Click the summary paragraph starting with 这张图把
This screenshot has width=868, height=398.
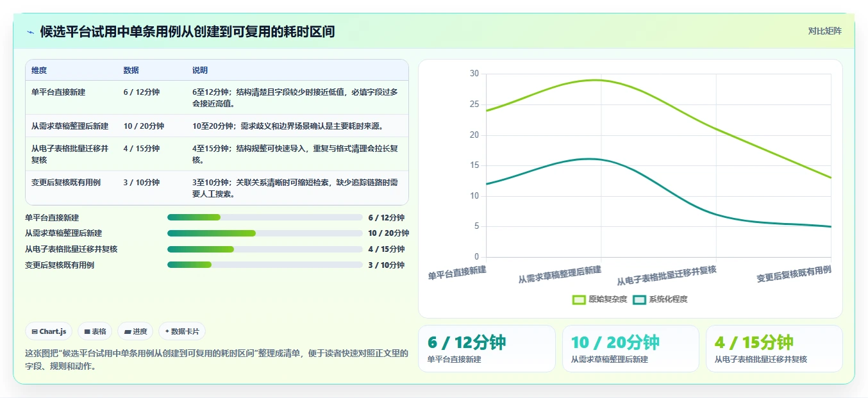tap(216, 360)
